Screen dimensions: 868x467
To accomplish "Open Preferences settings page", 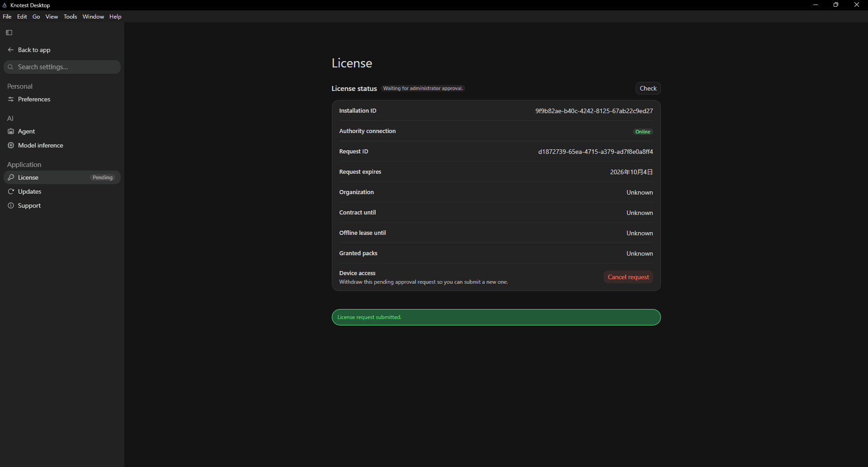I will 62,99.
